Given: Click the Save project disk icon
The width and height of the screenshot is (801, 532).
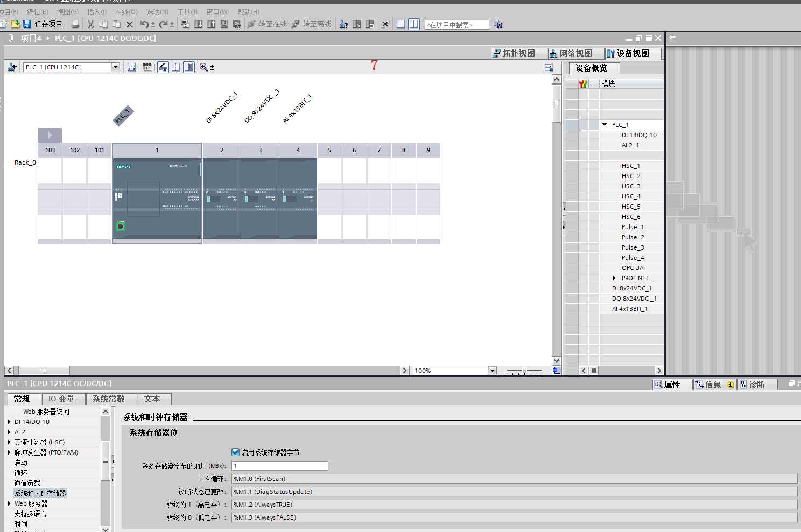Looking at the screenshot, I should [27, 24].
